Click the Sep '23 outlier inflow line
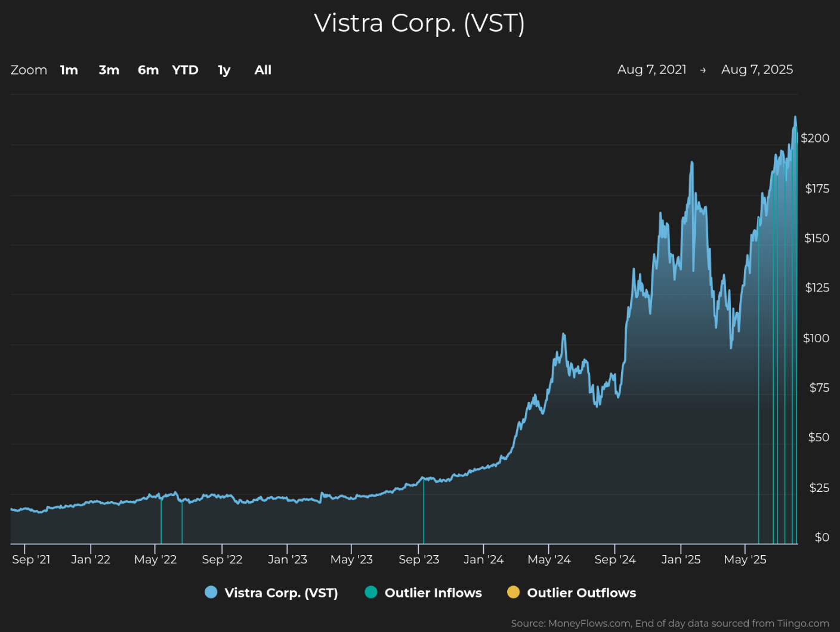This screenshot has height=632, width=840. click(424, 511)
